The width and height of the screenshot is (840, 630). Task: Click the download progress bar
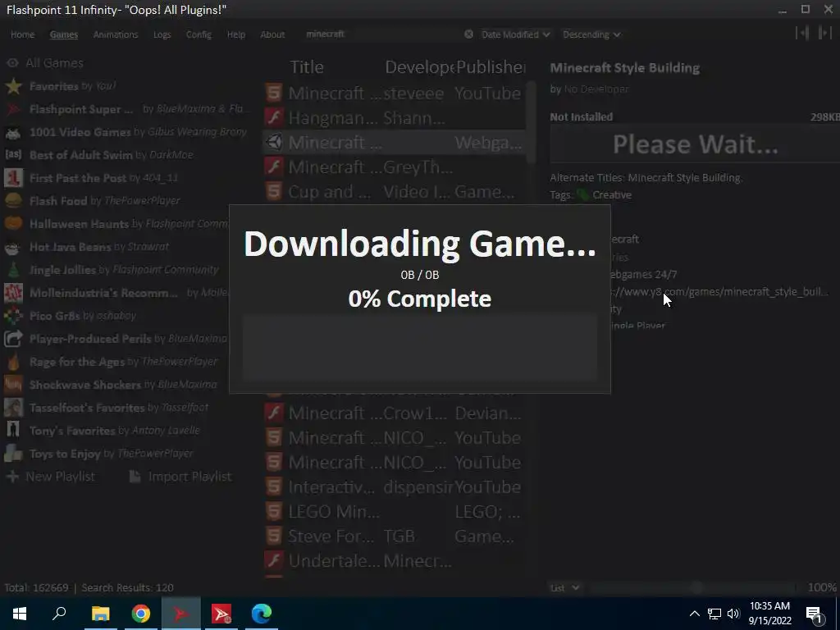point(419,348)
